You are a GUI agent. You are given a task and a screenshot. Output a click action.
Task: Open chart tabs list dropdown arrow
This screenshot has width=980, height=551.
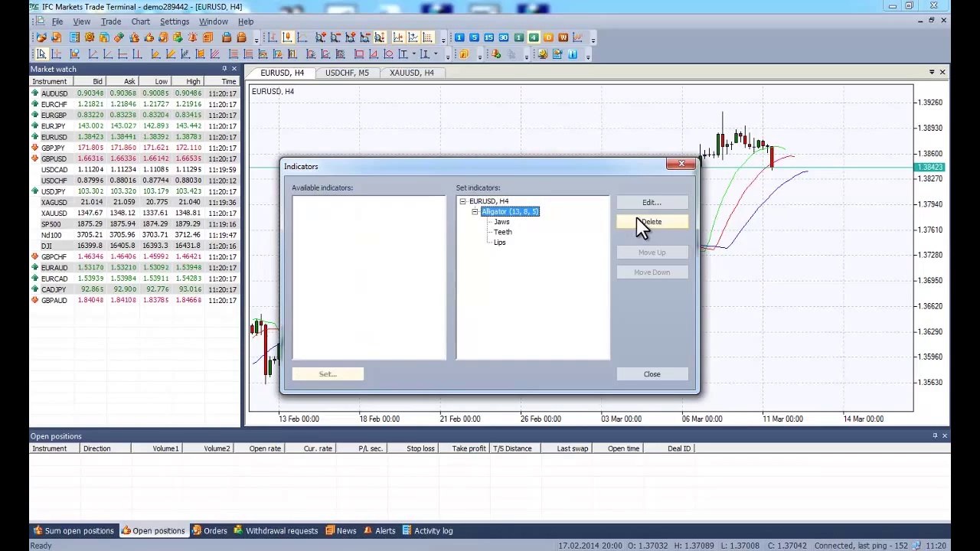click(x=932, y=72)
